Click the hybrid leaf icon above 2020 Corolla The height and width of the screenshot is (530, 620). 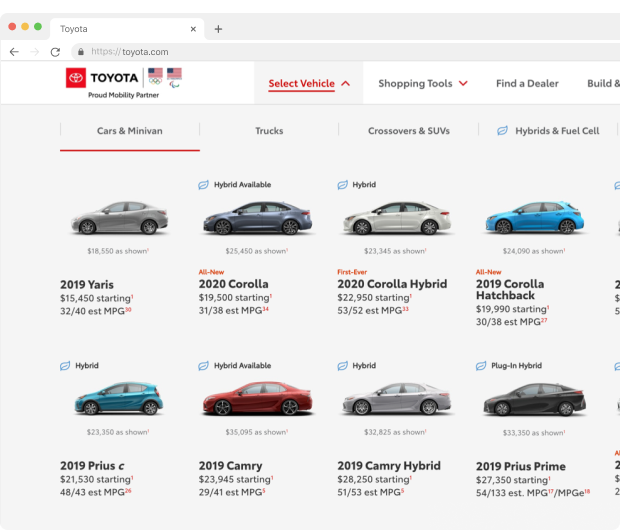point(203,185)
